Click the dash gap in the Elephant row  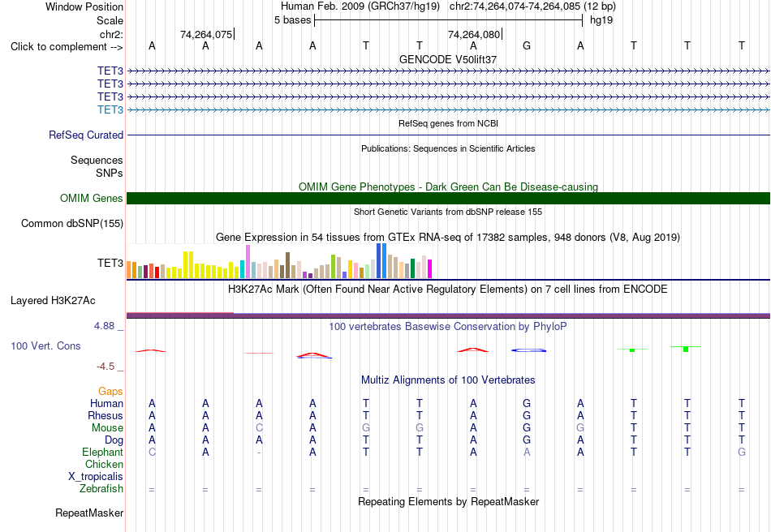pyautogui.click(x=259, y=453)
